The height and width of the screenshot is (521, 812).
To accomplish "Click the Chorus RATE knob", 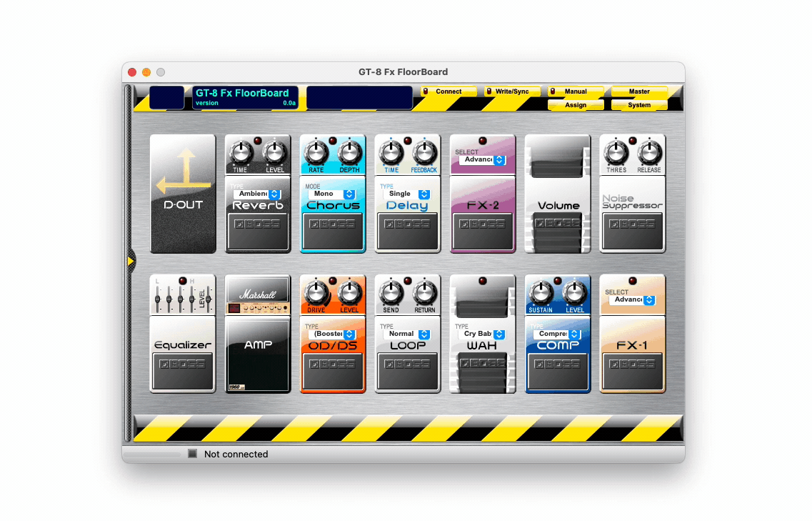I will (316, 152).
